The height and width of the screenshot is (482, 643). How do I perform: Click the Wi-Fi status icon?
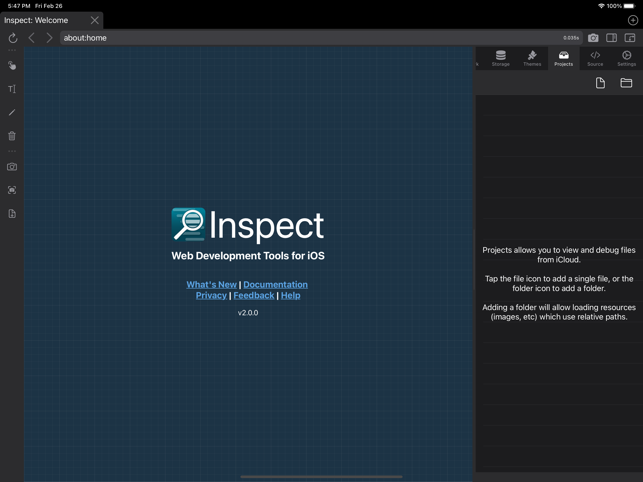click(601, 6)
